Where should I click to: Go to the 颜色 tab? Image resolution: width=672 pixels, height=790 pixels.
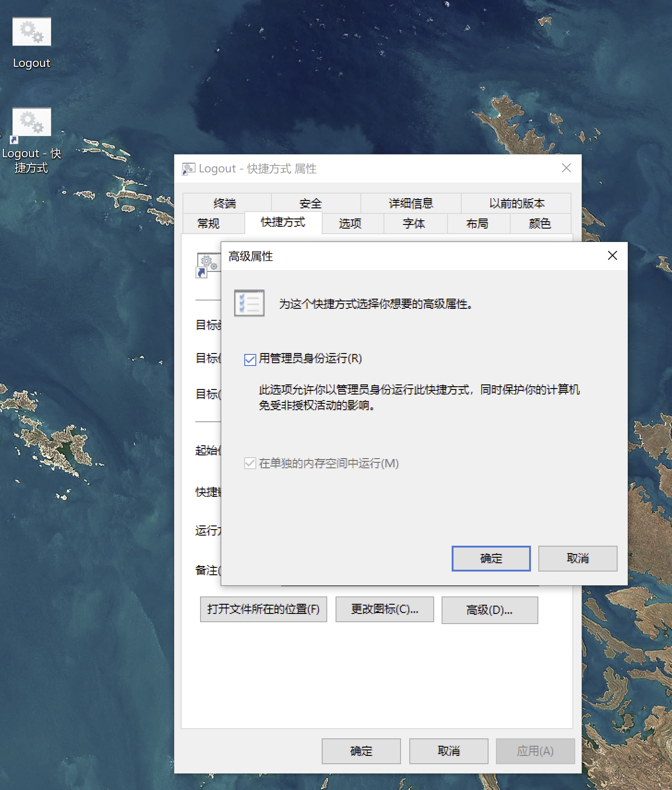[x=540, y=224]
